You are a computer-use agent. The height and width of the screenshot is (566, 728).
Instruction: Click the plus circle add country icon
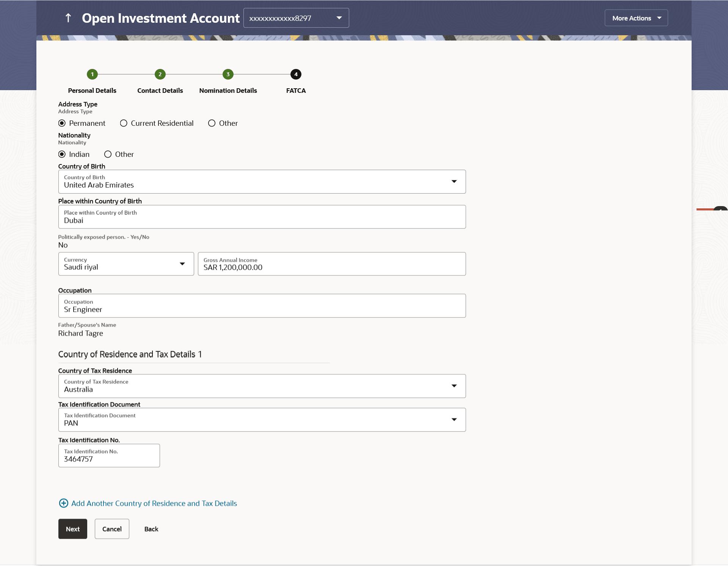[x=63, y=503]
